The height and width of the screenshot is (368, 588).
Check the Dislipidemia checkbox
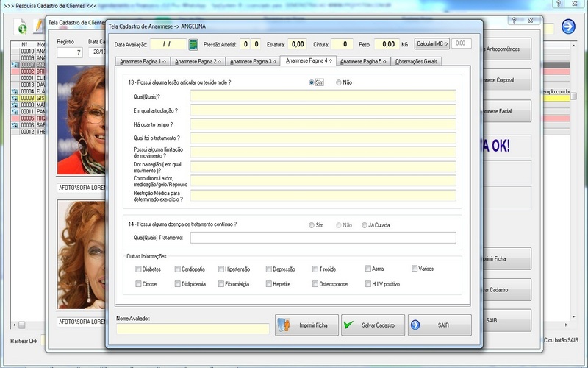177,284
